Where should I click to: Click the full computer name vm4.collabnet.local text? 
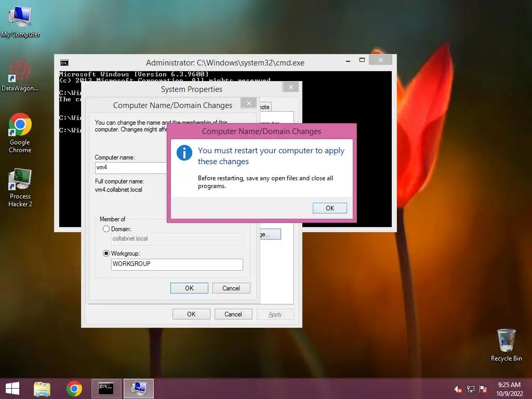[118, 190]
